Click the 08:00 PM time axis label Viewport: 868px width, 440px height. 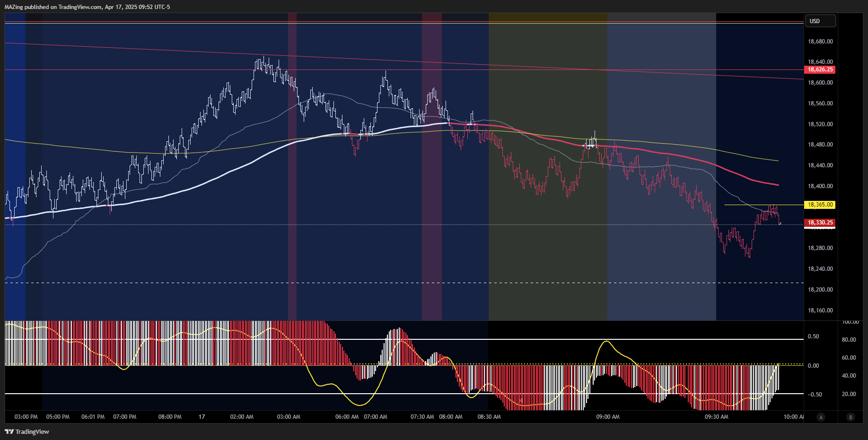coord(170,417)
